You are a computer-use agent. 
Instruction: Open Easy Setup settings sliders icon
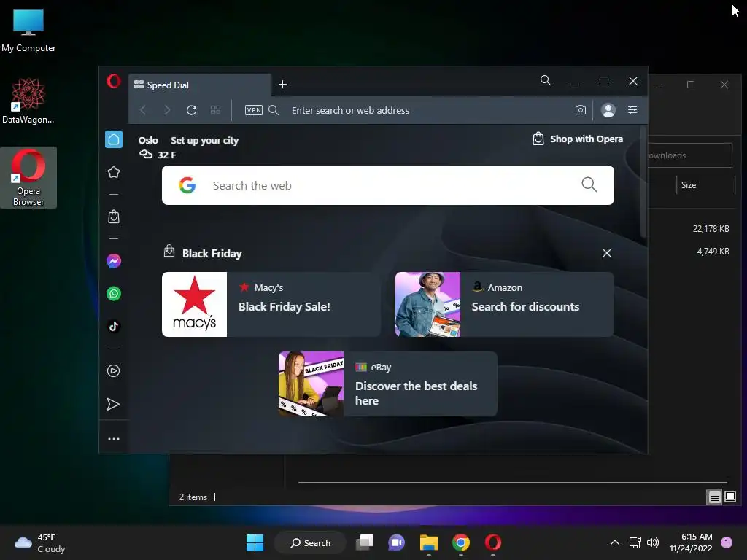pyautogui.click(x=632, y=110)
